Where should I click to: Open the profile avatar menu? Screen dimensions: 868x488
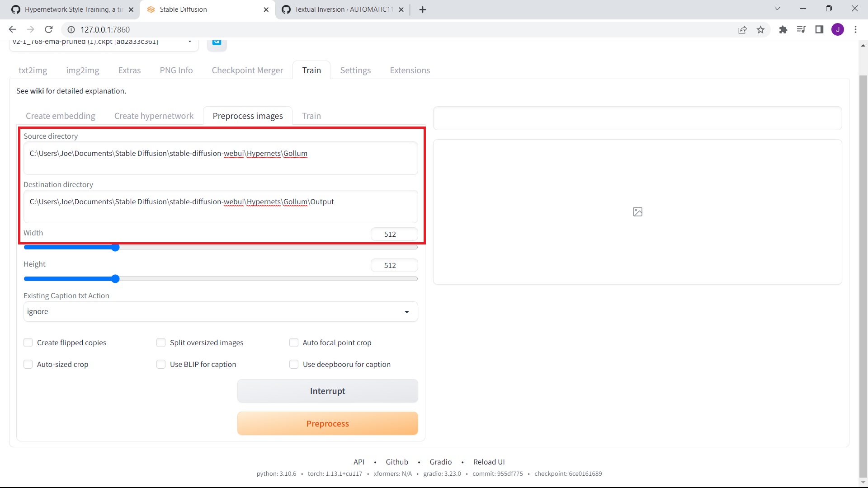coord(838,29)
